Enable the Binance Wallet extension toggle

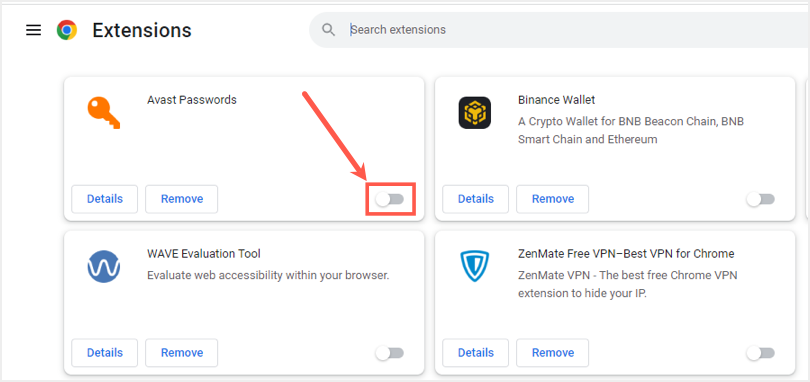[760, 199]
